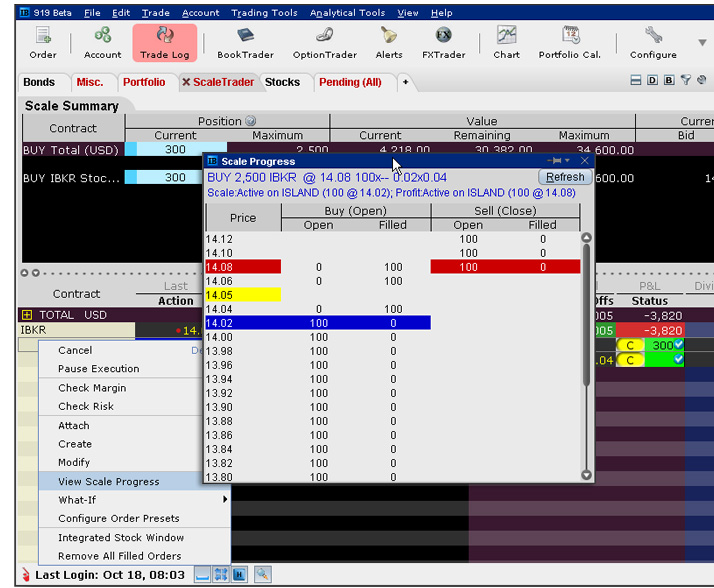The image size is (714, 588).
Task: Click the split-rows layout icon beside D icon
Action: click(x=636, y=80)
